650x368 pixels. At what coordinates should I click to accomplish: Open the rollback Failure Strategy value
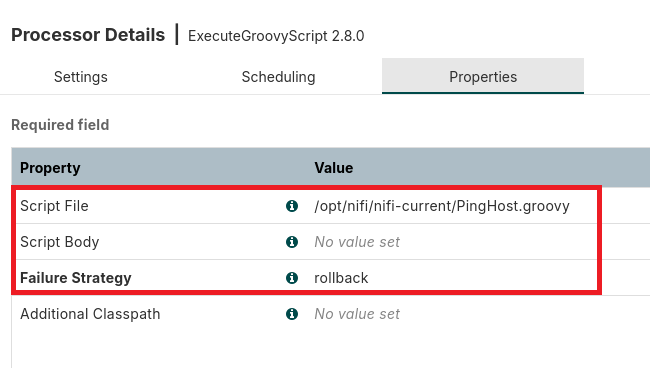341,278
